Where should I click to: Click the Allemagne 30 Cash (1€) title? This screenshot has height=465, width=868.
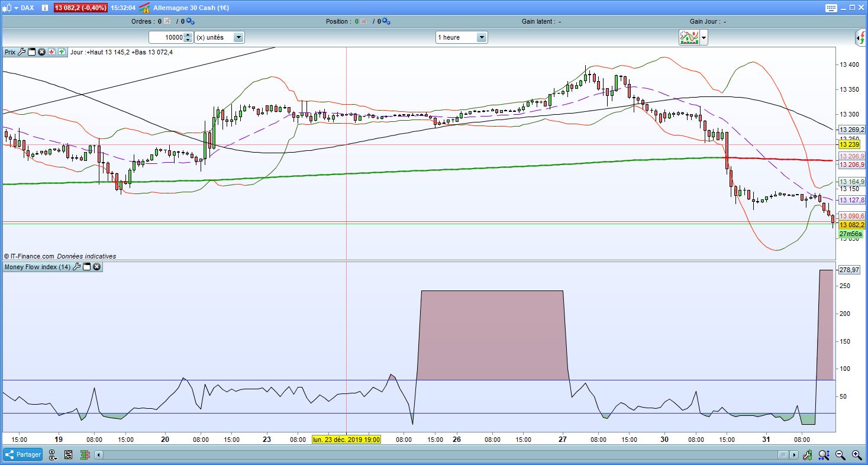pos(191,8)
